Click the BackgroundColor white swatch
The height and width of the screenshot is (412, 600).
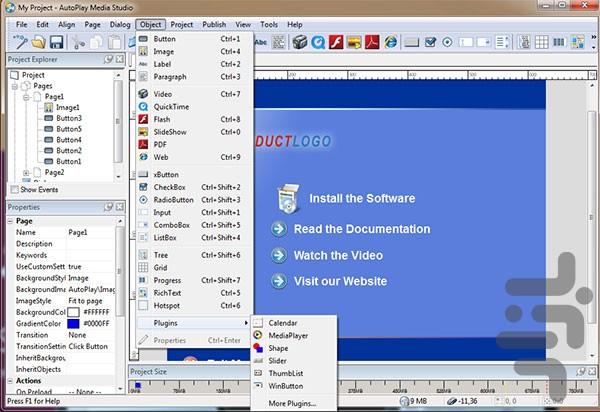[73, 312]
